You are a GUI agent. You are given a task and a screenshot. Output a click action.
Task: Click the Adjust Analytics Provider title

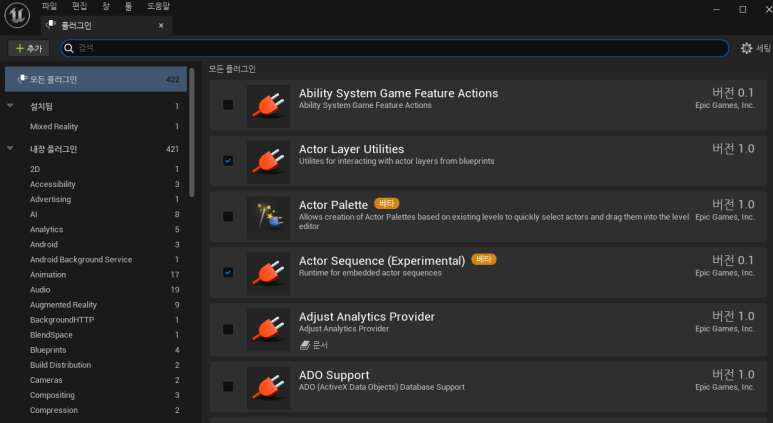point(367,317)
